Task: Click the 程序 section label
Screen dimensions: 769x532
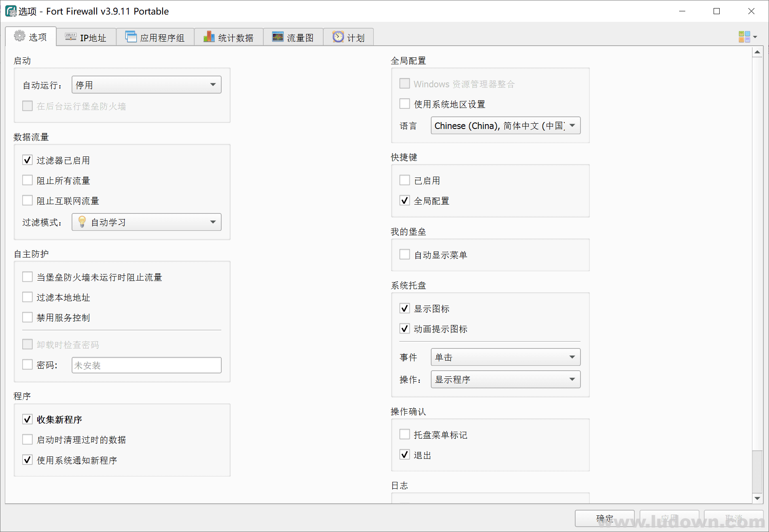Action: 22,396
